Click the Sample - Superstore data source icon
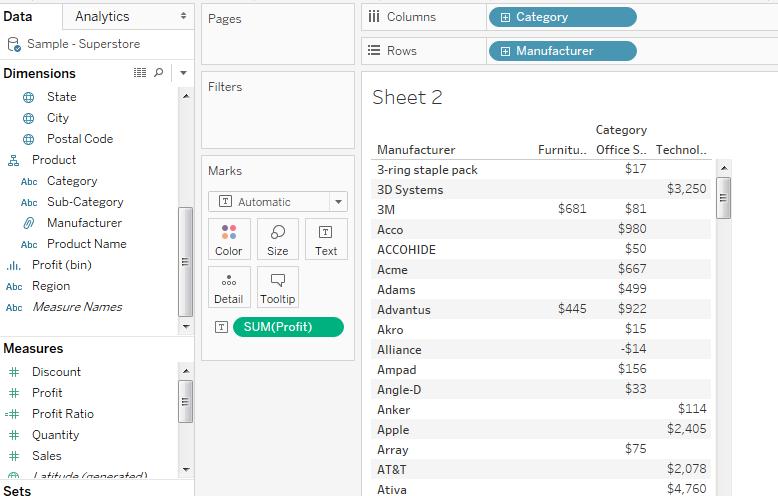This screenshot has height=496, width=778. click(14, 44)
